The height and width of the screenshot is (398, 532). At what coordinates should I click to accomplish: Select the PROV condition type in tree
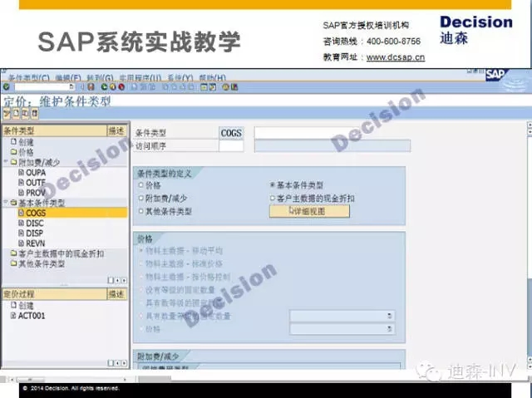coord(36,193)
